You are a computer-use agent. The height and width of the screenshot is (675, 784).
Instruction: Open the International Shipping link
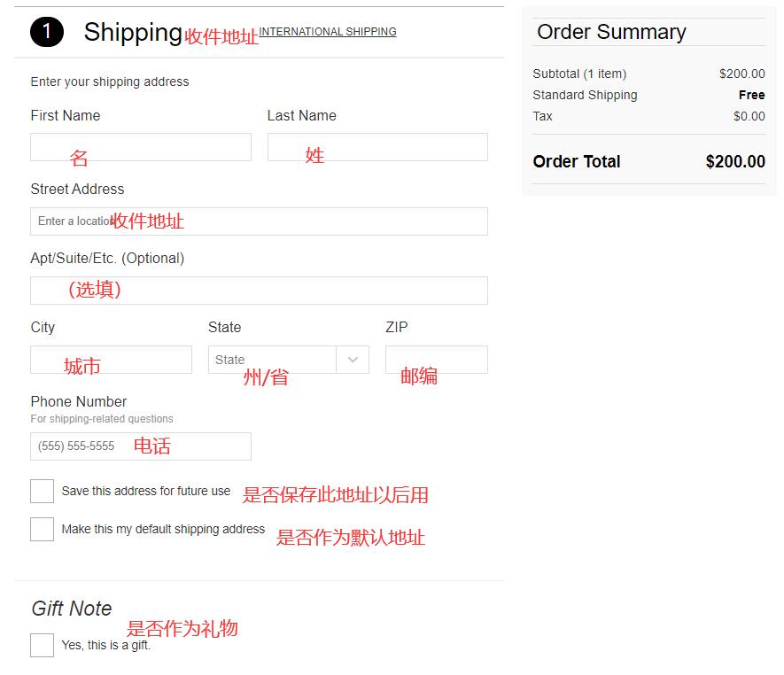(327, 32)
